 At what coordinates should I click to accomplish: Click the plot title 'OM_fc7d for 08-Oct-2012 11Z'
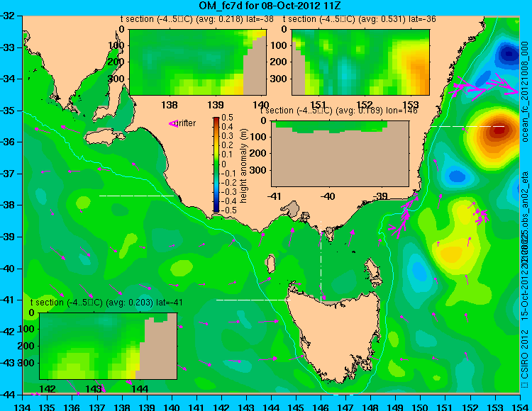tap(270, 6)
